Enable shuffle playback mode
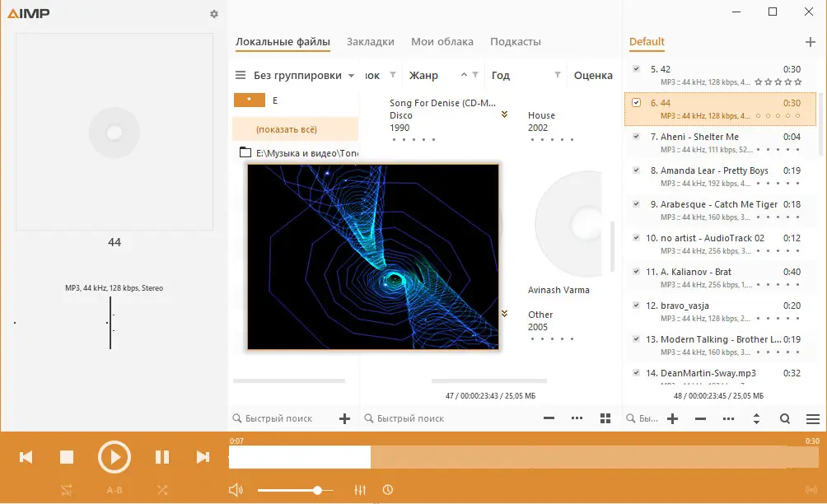Image resolution: width=827 pixels, height=504 pixels. [162, 489]
